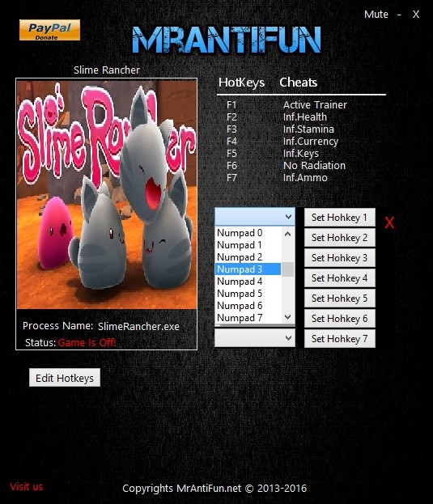Screen dimensions: 433x504
Task: Pick Numpad 6 in the dropdown list
Action: [248, 306]
